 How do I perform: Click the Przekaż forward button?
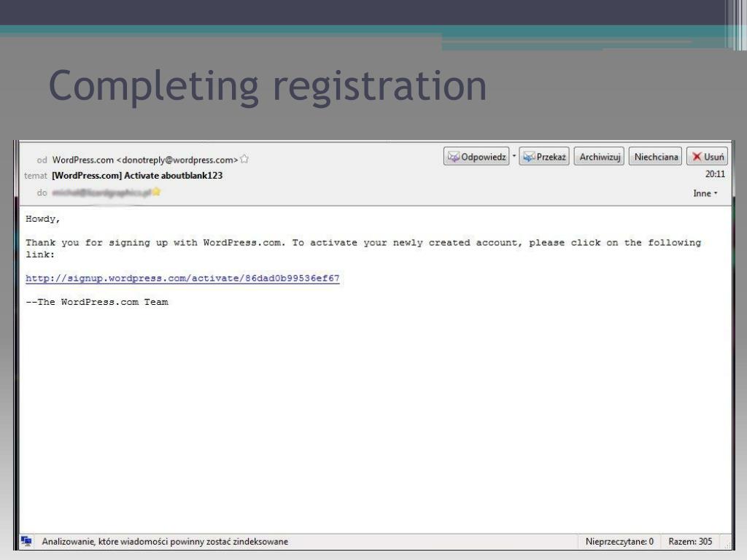pos(544,156)
